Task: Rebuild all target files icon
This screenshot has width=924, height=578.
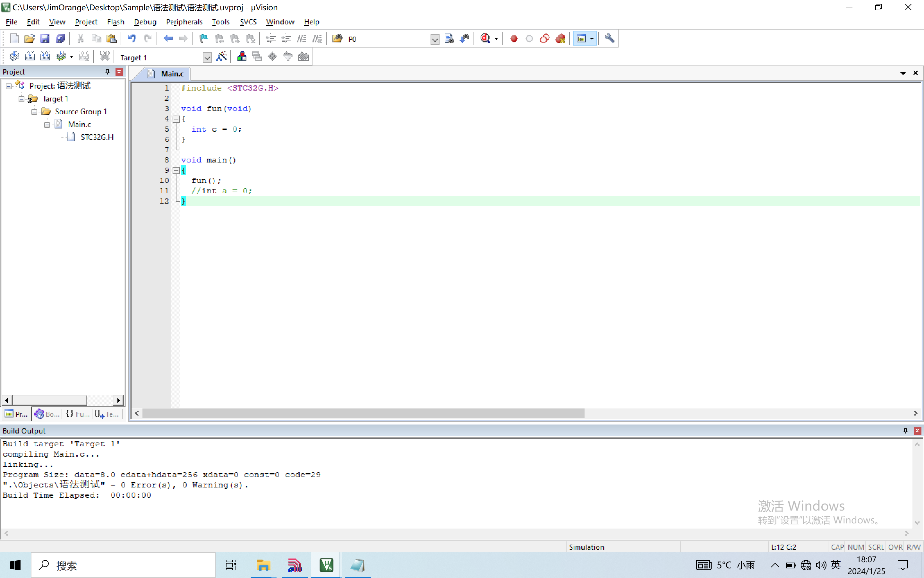Action: 45,57
